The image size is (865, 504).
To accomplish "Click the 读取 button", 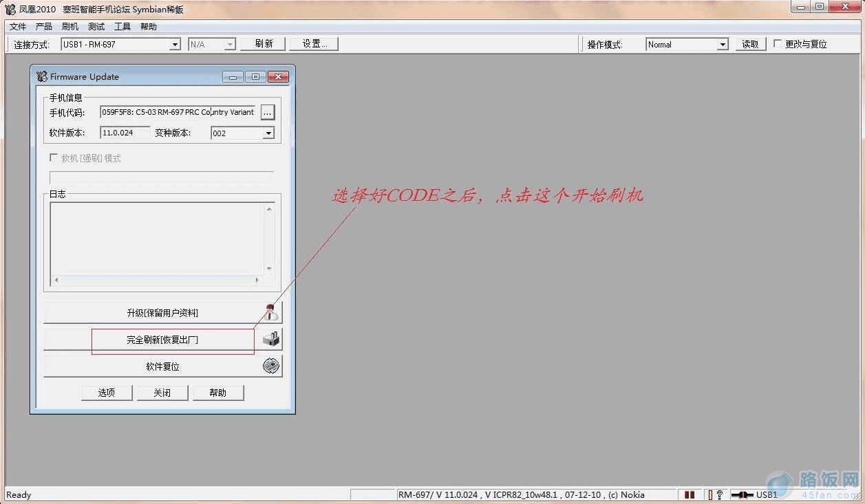I will tap(751, 44).
